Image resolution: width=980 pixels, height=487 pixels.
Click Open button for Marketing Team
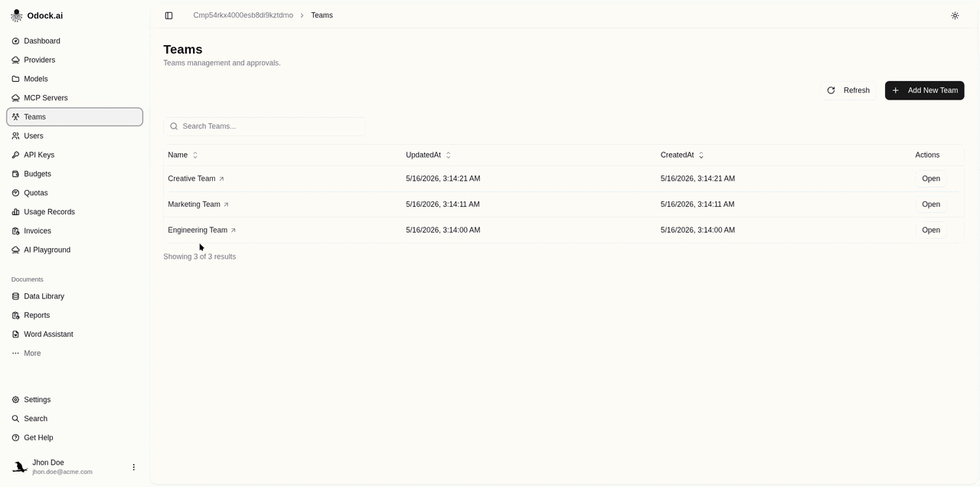tap(931, 204)
